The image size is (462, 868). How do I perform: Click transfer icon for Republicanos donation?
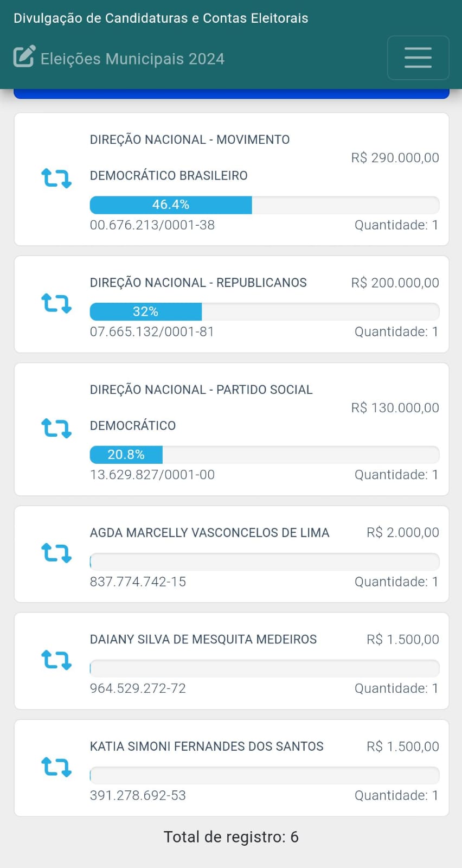(x=56, y=303)
